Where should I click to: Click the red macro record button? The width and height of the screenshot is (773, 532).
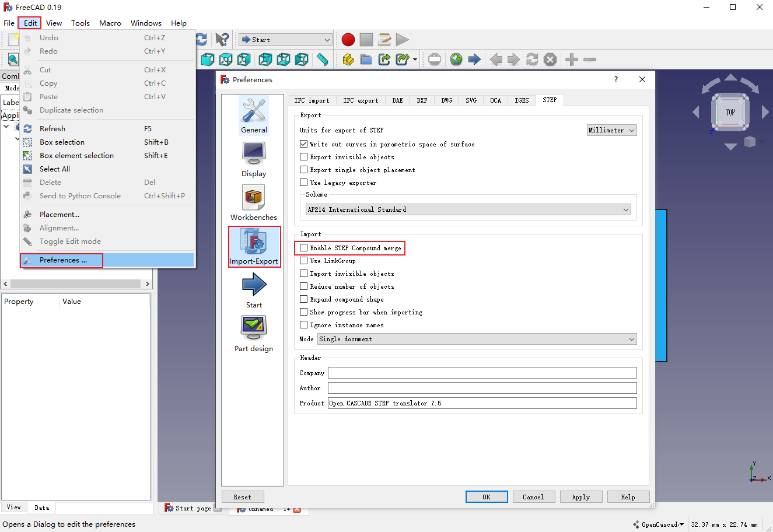348,40
